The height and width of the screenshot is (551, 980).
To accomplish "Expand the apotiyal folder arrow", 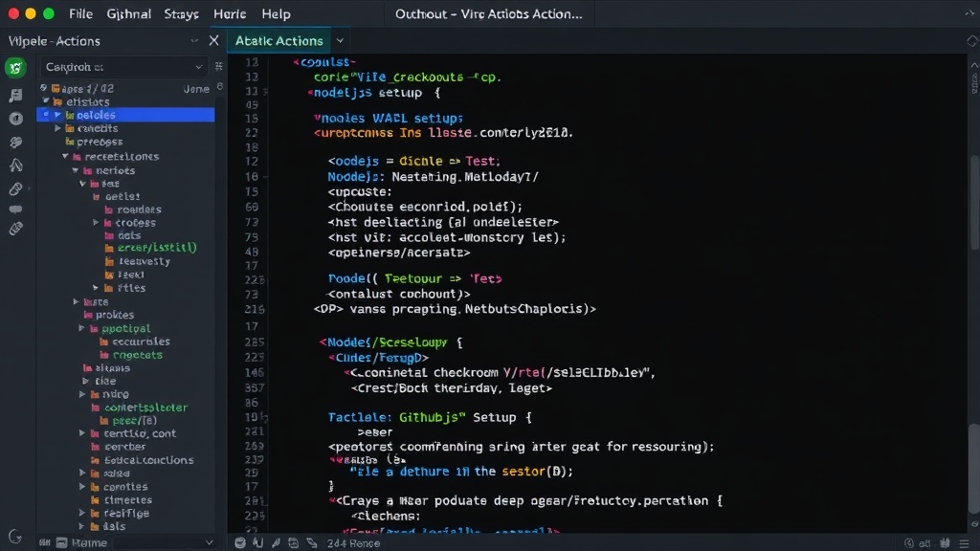I will [82, 328].
